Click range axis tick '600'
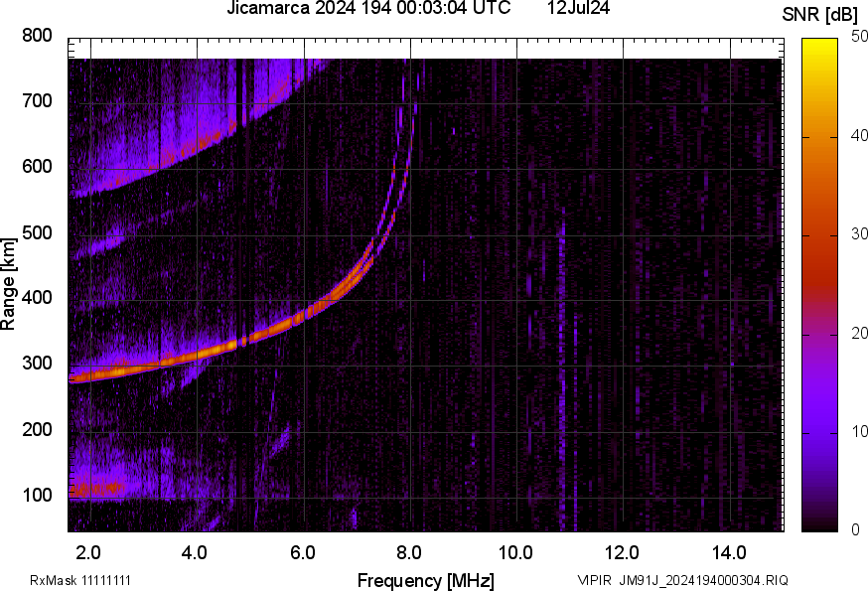The image size is (868, 591). coord(37,167)
